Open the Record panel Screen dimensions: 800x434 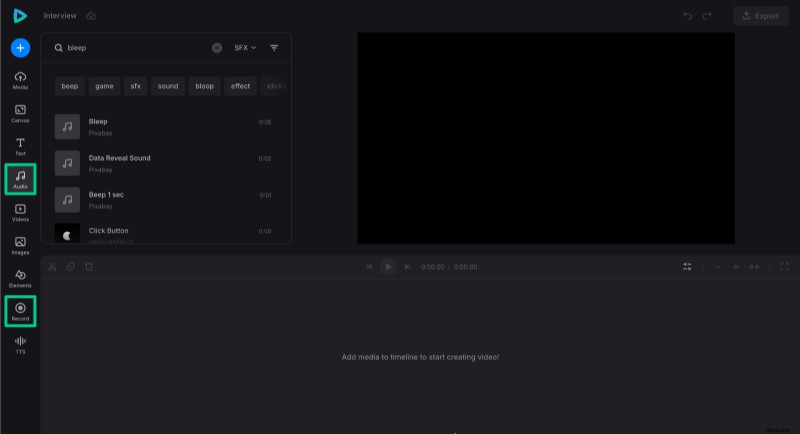pos(20,312)
